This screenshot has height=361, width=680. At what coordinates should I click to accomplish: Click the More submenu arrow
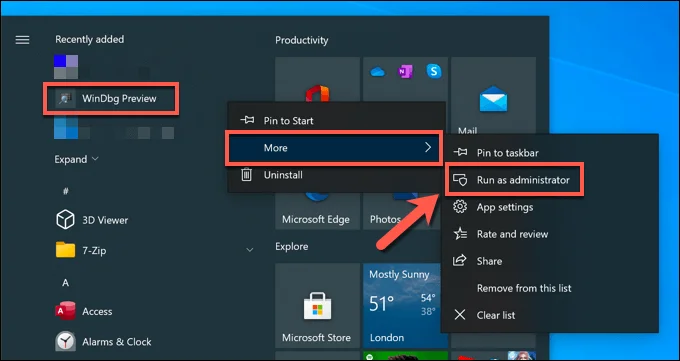click(x=428, y=148)
